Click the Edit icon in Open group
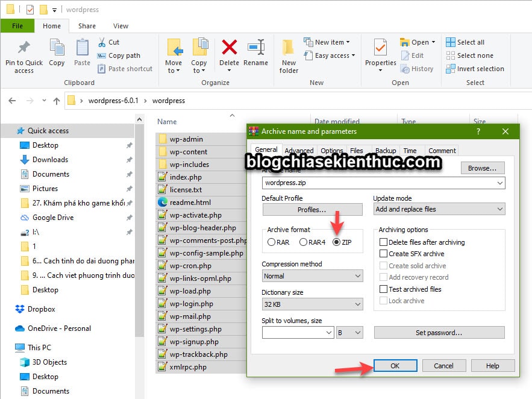532x399 pixels. click(x=405, y=55)
